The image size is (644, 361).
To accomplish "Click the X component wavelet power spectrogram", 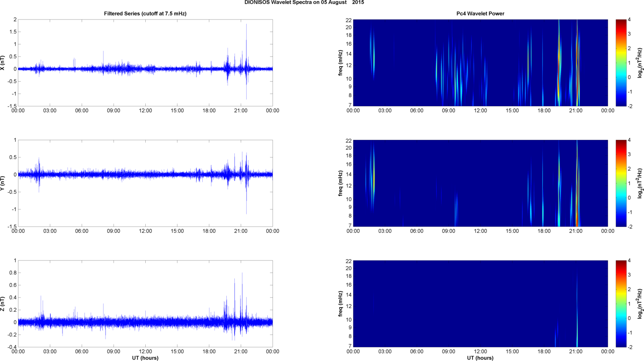I will [480, 63].
